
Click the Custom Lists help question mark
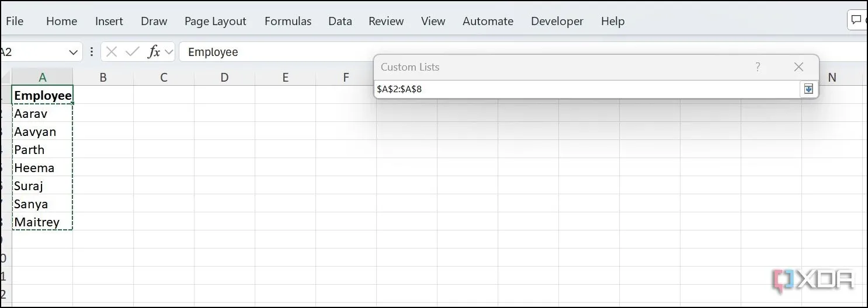click(x=758, y=67)
